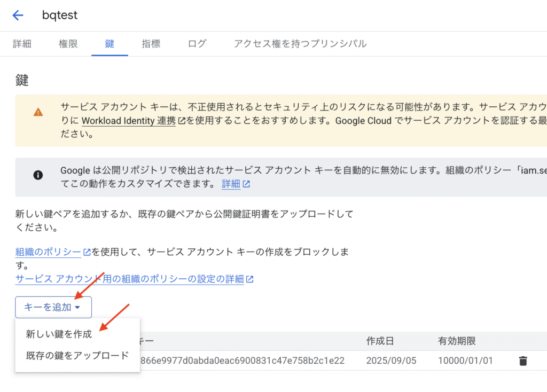Click external-link icon beside 組織のポリシー
Image resolution: width=547 pixels, height=392 pixels.
click(87, 252)
